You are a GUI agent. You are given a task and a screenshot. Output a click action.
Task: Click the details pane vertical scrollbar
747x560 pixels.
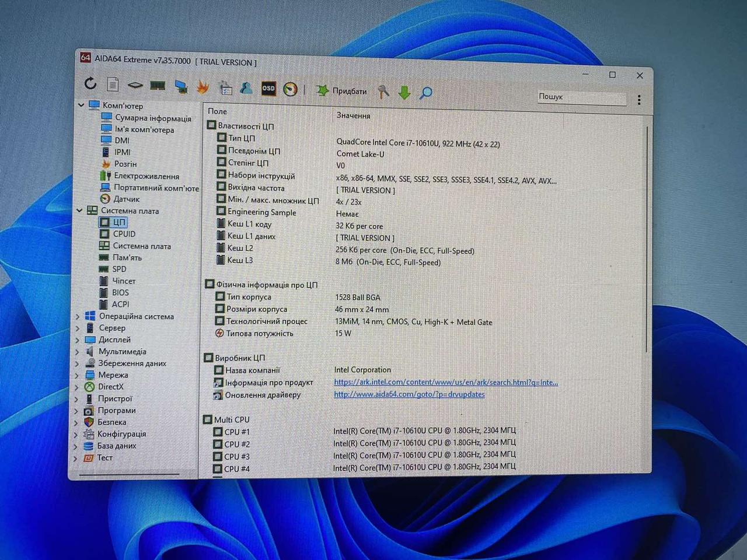(647, 239)
